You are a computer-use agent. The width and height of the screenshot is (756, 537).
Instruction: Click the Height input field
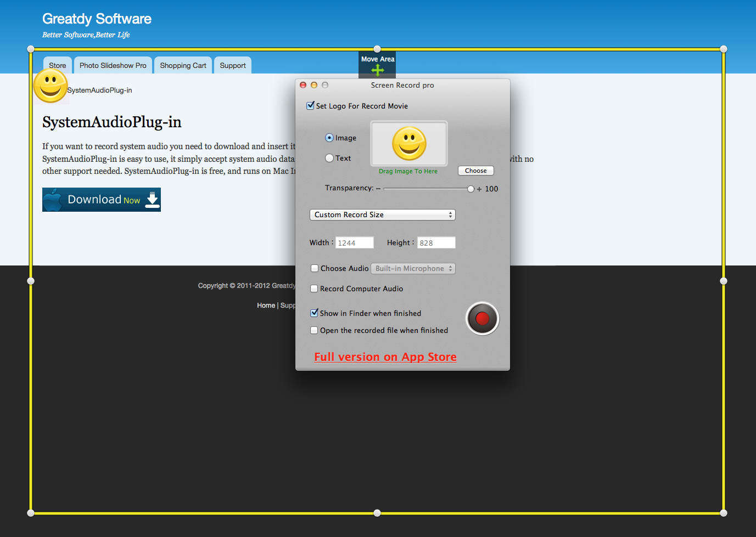tap(436, 242)
